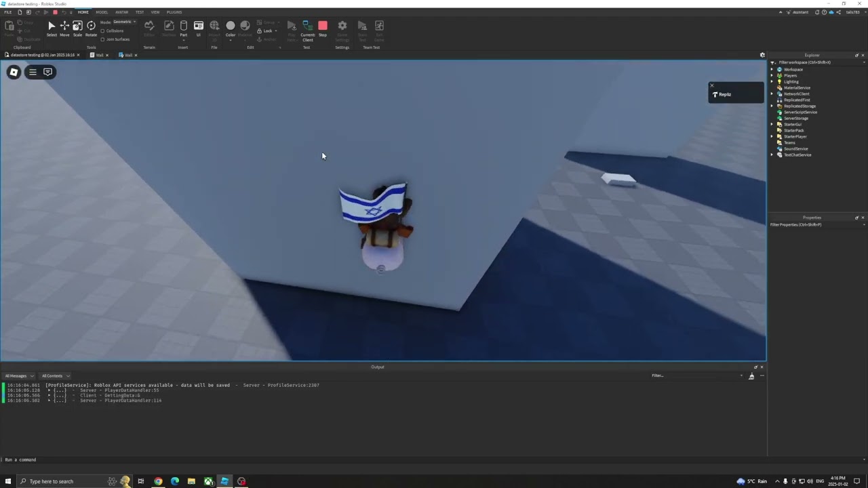868x488 pixels.
Task: Expand the NetworkClient tree node
Action: [772, 94]
